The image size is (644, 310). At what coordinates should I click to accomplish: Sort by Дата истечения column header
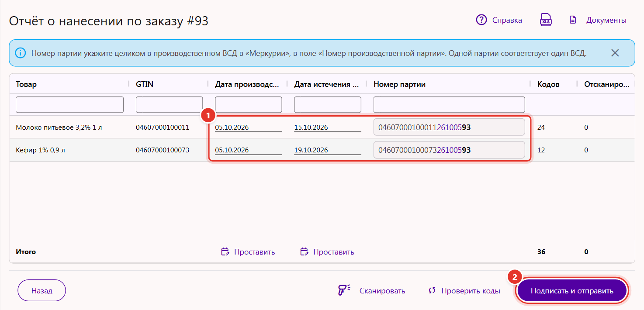[326, 84]
